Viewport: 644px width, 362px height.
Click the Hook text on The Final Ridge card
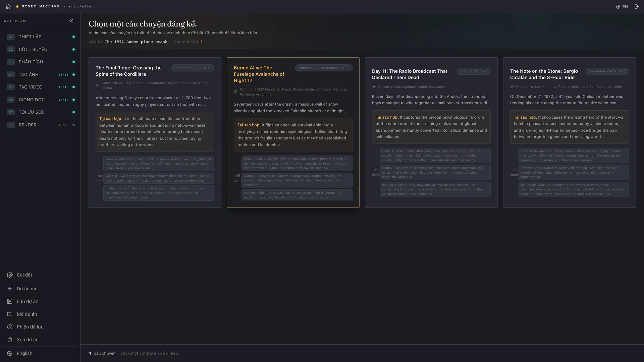pyautogui.click(x=159, y=164)
